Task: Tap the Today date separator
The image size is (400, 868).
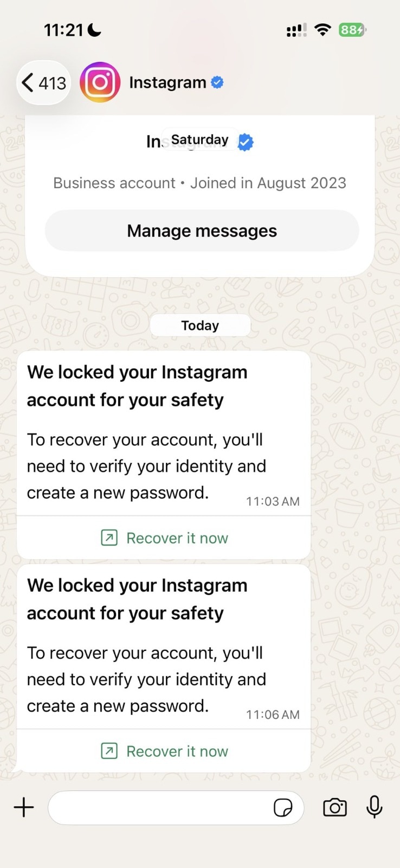Action: click(200, 325)
